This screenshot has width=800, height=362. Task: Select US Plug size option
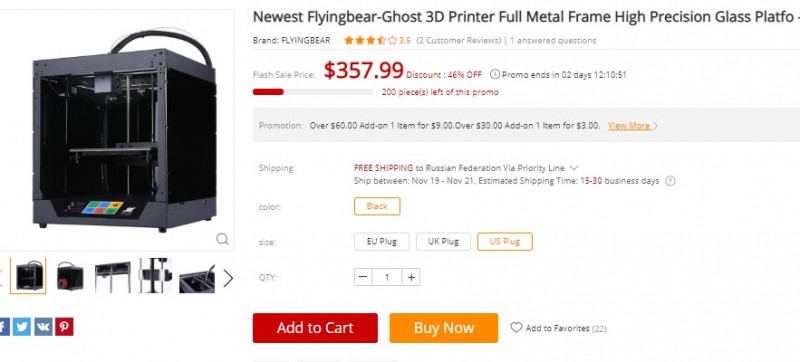tap(505, 242)
